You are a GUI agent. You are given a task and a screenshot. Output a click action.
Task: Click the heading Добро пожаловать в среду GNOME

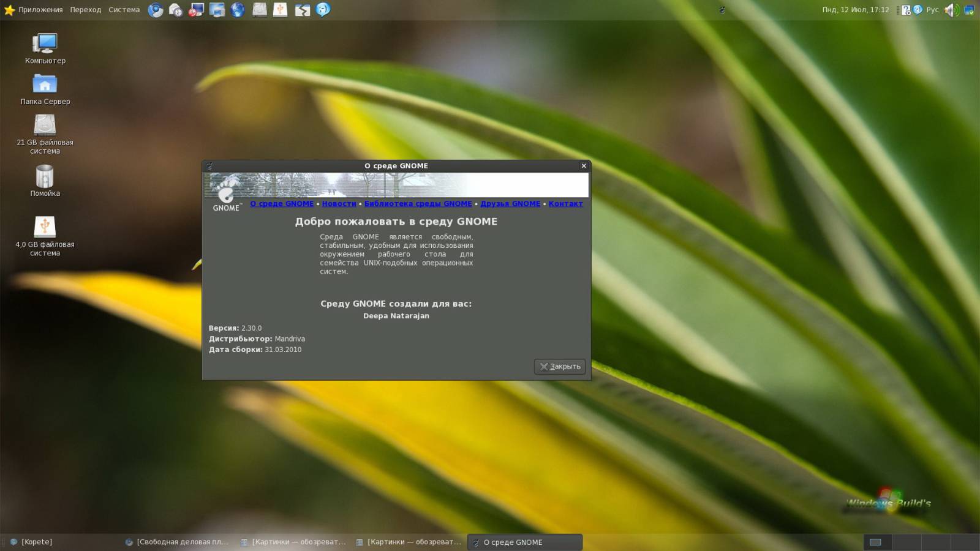point(396,222)
